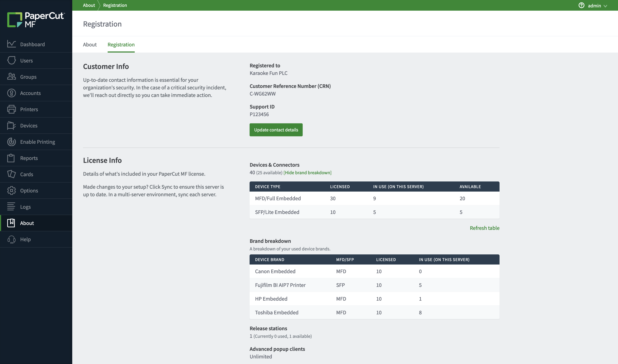Click the help question mark icon
The height and width of the screenshot is (364, 618).
[x=581, y=5]
